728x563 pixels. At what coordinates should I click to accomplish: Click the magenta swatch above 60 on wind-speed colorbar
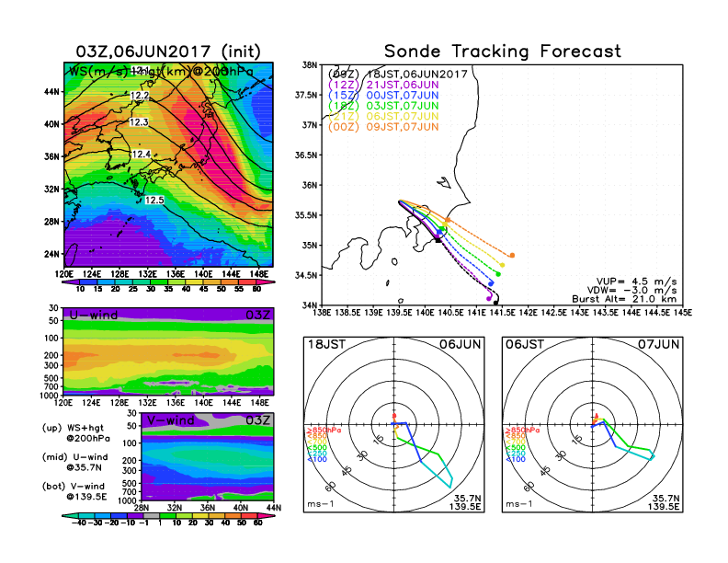(x=266, y=281)
